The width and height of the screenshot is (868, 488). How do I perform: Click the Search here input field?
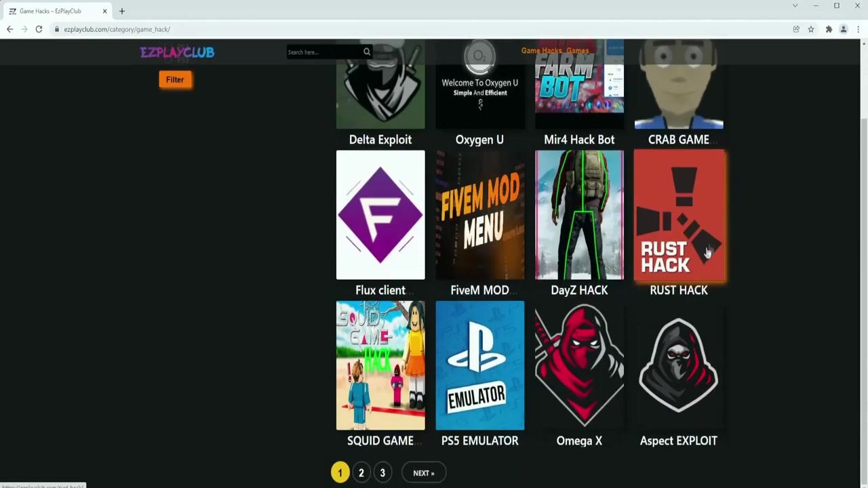click(324, 52)
